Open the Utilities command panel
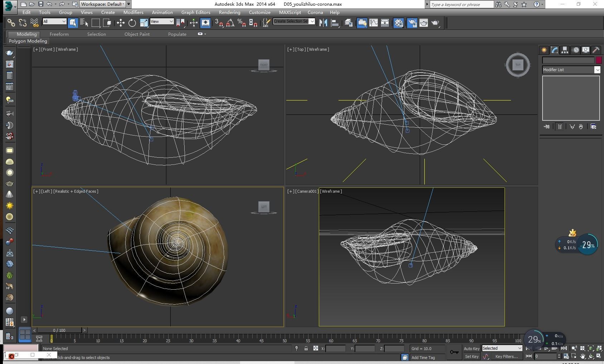The image size is (604, 364). pyautogui.click(x=596, y=50)
